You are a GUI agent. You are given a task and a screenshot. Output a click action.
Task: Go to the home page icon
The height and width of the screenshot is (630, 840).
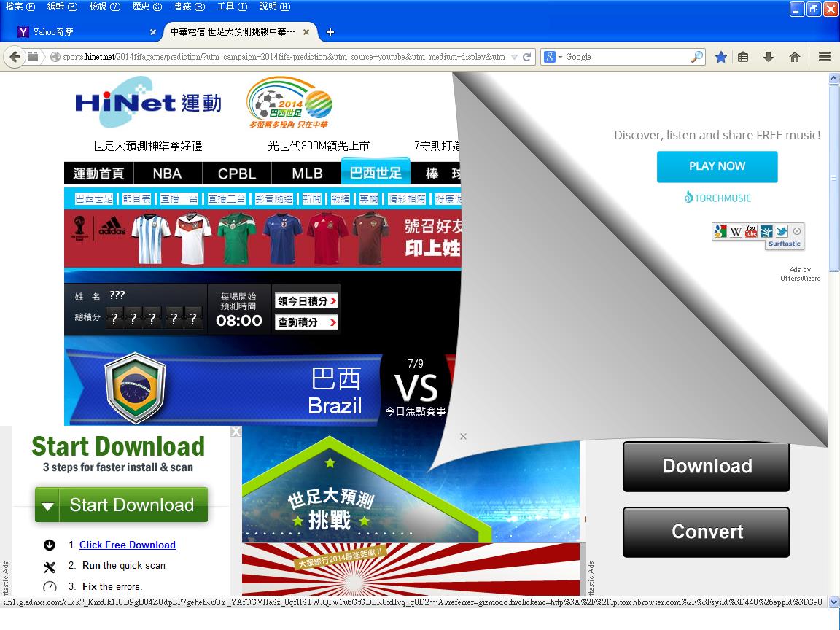795,57
